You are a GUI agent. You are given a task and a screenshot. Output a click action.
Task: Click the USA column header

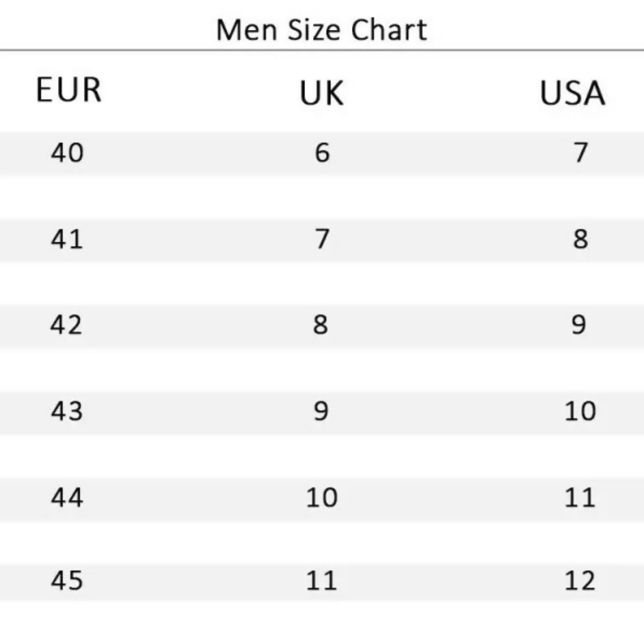[x=572, y=93]
